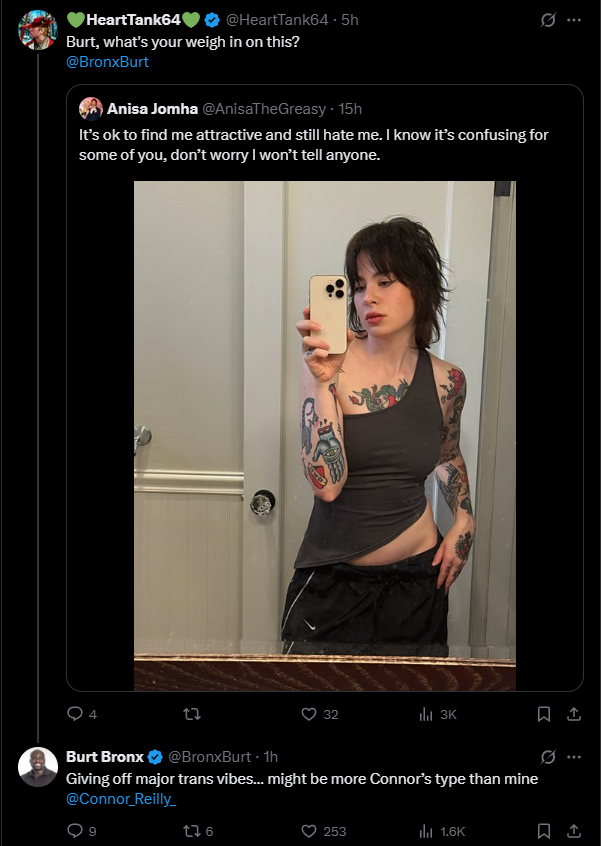Reply to Burt Bronx's tweet

coord(74,831)
